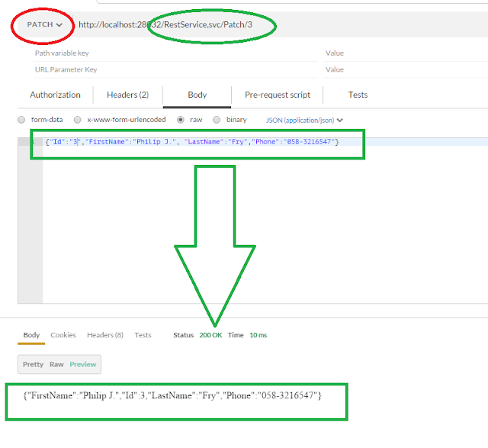This screenshot has height=448, width=488.
Task: Select the form-data radio button
Action: coord(21,120)
